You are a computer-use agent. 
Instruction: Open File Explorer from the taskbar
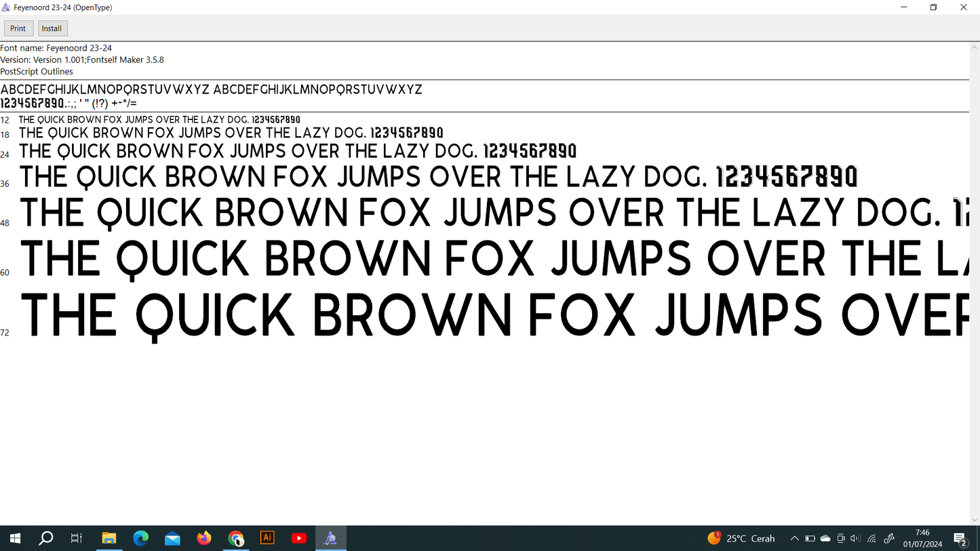109,538
